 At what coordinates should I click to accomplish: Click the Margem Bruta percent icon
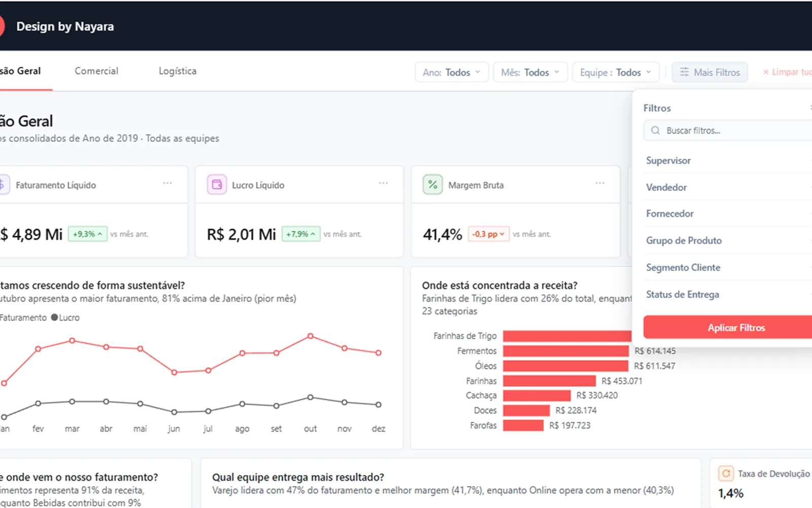[x=433, y=184]
